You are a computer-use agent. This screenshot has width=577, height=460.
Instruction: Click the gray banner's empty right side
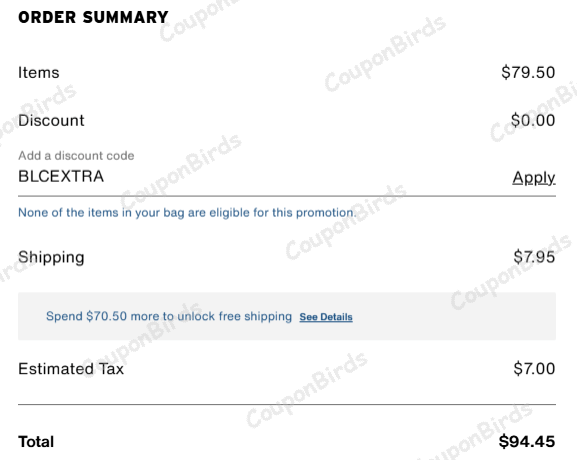point(454,316)
